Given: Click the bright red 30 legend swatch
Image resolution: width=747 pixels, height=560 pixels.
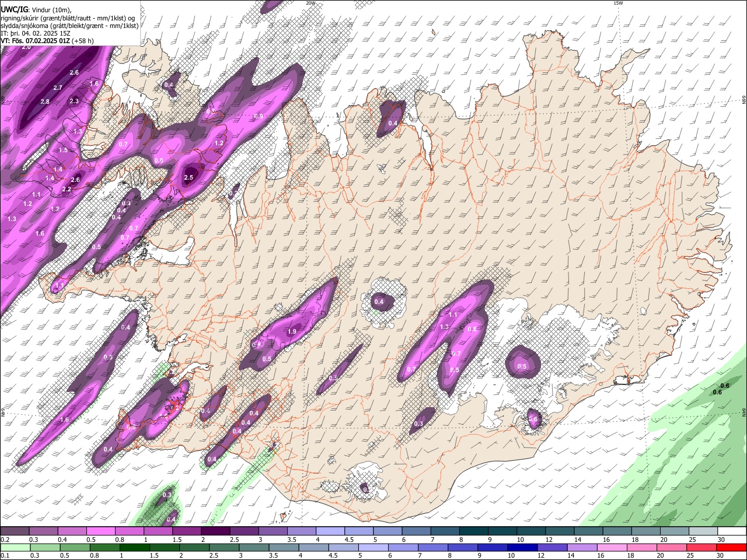Looking at the screenshot, I should click(732, 547).
